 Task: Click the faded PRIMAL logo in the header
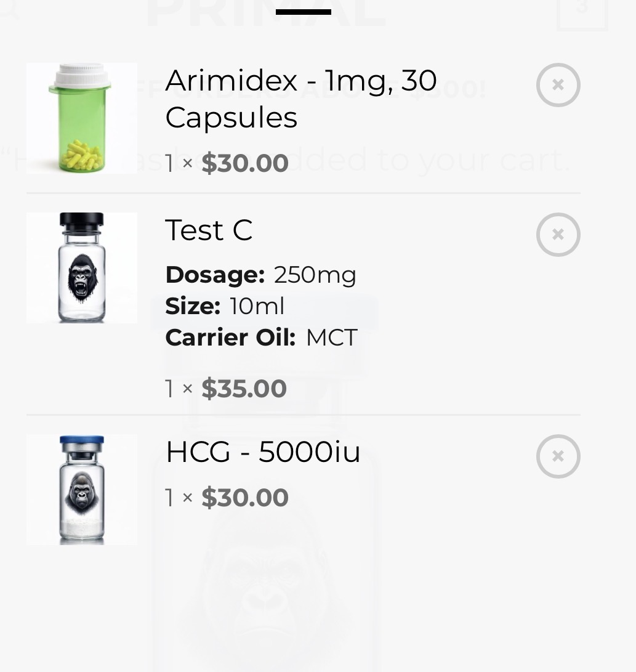[x=265, y=14]
